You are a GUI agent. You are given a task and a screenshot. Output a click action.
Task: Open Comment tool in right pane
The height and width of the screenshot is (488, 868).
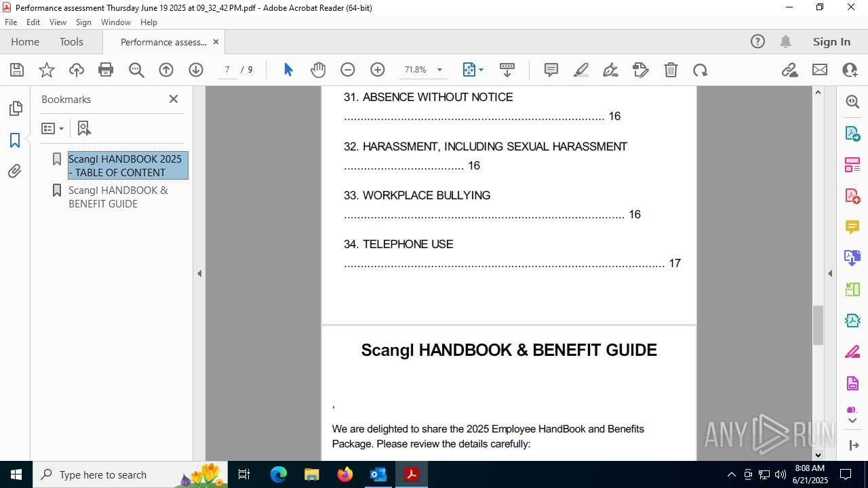(852, 226)
